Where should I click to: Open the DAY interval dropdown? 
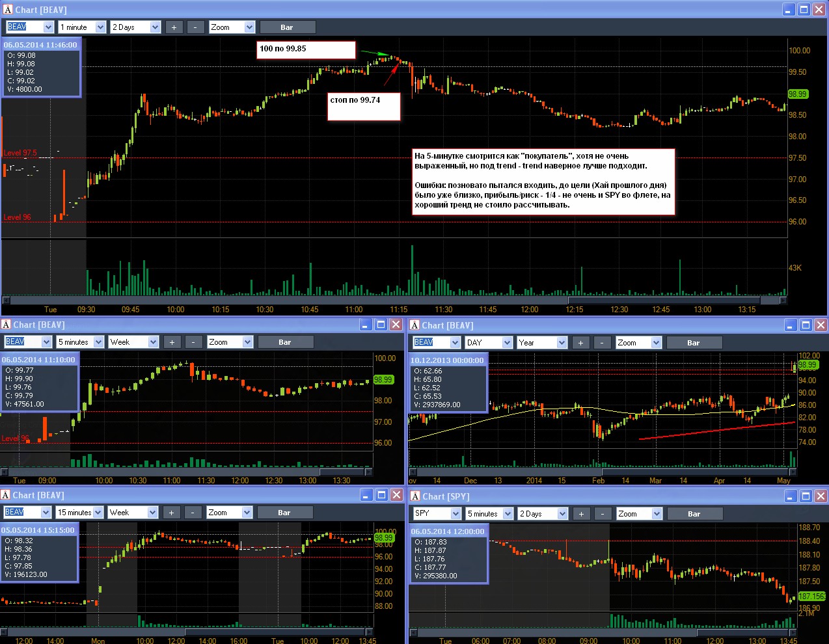489,343
